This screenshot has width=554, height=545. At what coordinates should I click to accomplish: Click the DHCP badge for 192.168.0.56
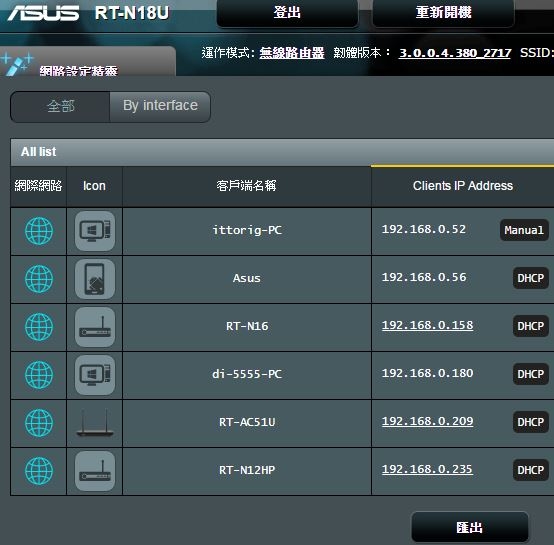pyautogui.click(x=531, y=278)
